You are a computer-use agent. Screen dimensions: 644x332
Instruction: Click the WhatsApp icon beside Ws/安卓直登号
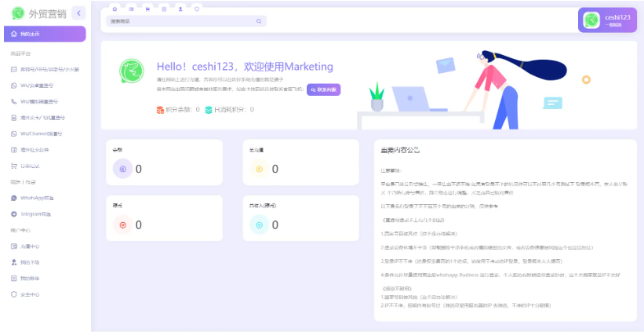(x=13, y=86)
